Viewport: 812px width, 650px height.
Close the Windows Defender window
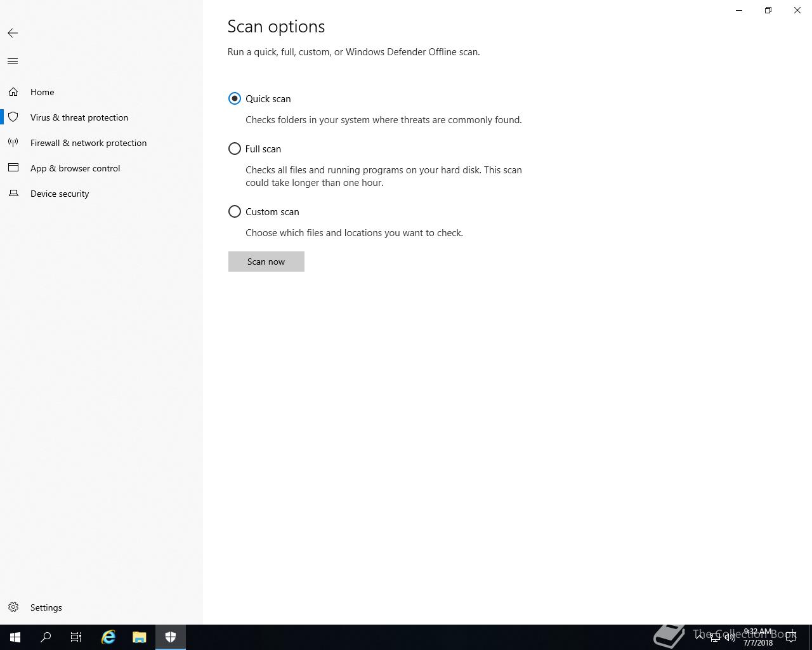(x=797, y=10)
